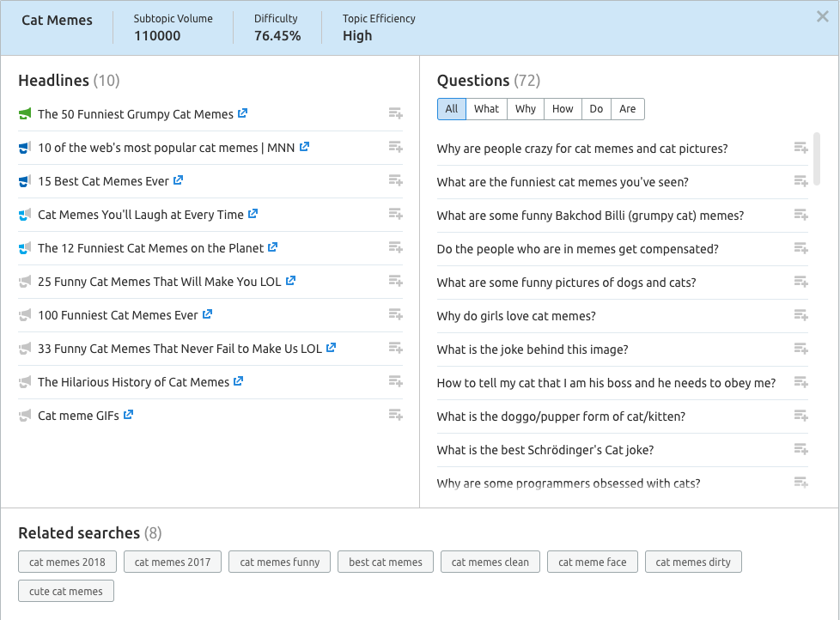Select the 'All' questions filter
Image resolution: width=840 pixels, height=620 pixels.
[452, 109]
